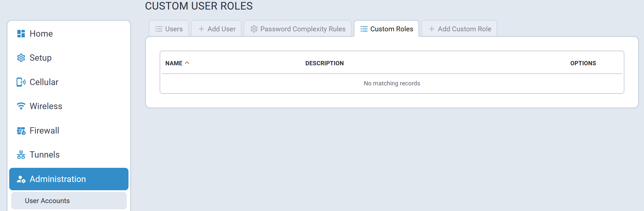
Task: Click the OPTIONS column header
Action: (x=583, y=63)
